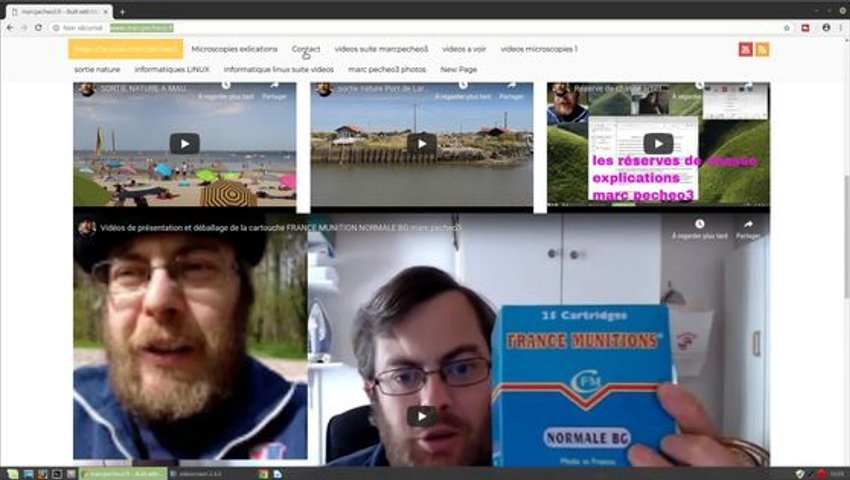Viewport: 850px width, 480px height.
Task: Click 'Partager' on the port video
Action: coord(511,91)
